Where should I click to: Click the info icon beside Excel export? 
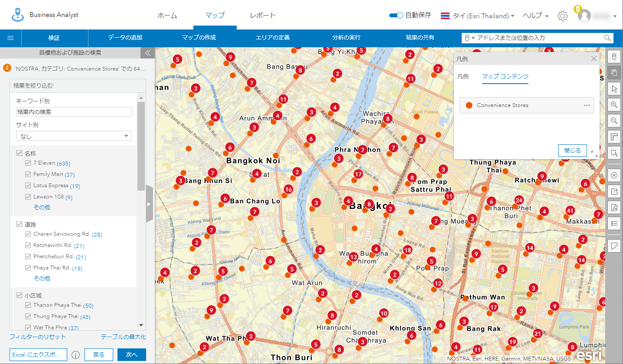pyautogui.click(x=75, y=354)
